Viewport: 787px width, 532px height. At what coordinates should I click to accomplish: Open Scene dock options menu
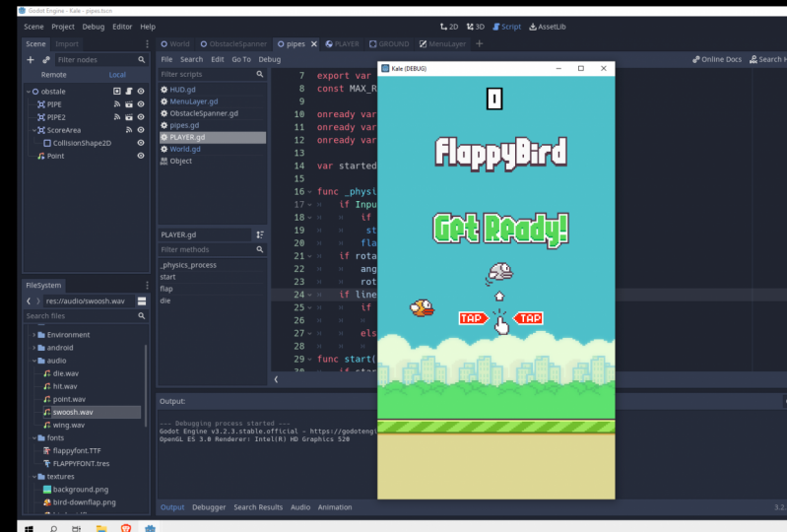[147, 44]
